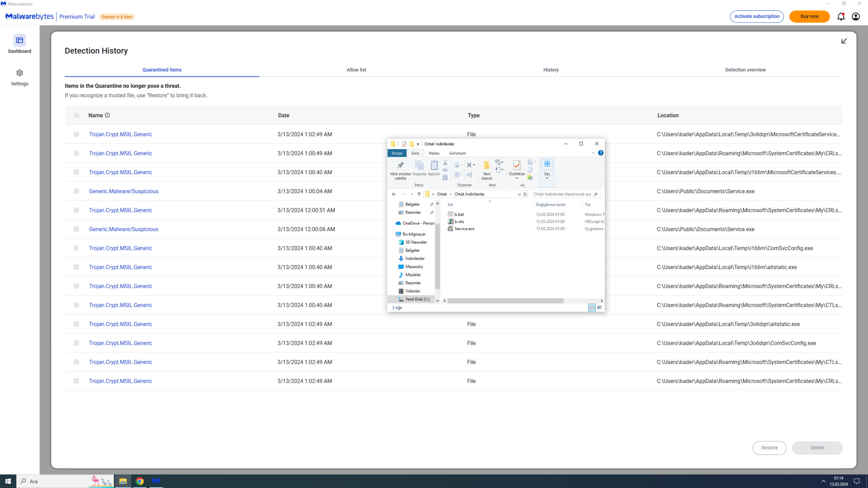Click the Dashboard sidebar icon
This screenshot has width=868, height=488.
tap(19, 41)
